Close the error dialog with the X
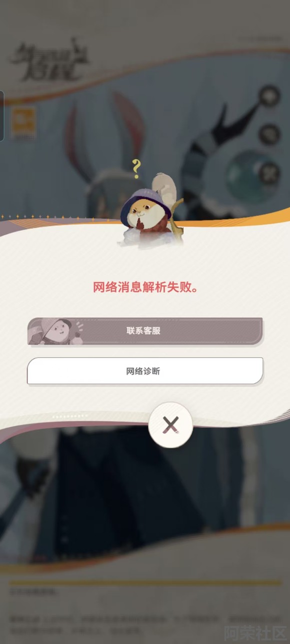This screenshot has width=290, height=644. pos(170,425)
